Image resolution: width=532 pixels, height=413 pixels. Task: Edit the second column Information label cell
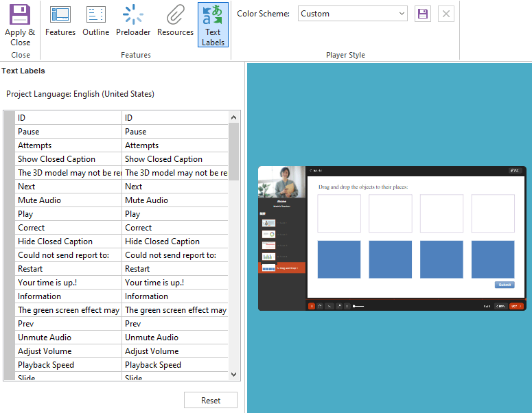[175, 296]
